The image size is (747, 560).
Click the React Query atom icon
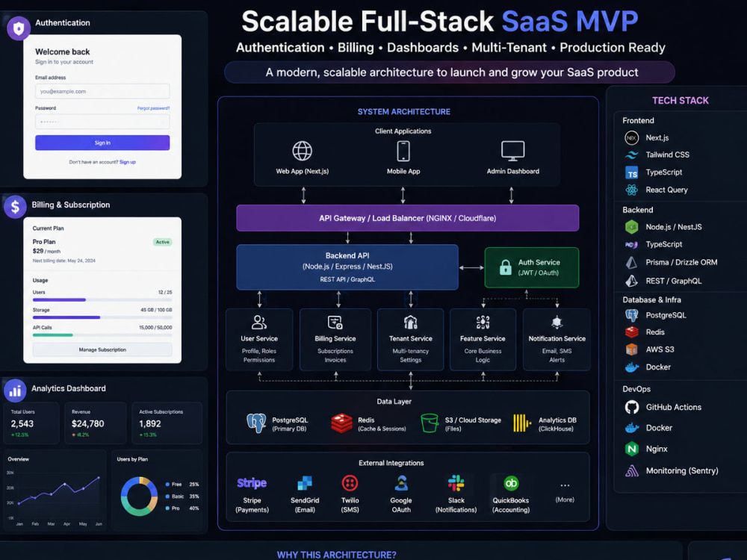coord(632,190)
